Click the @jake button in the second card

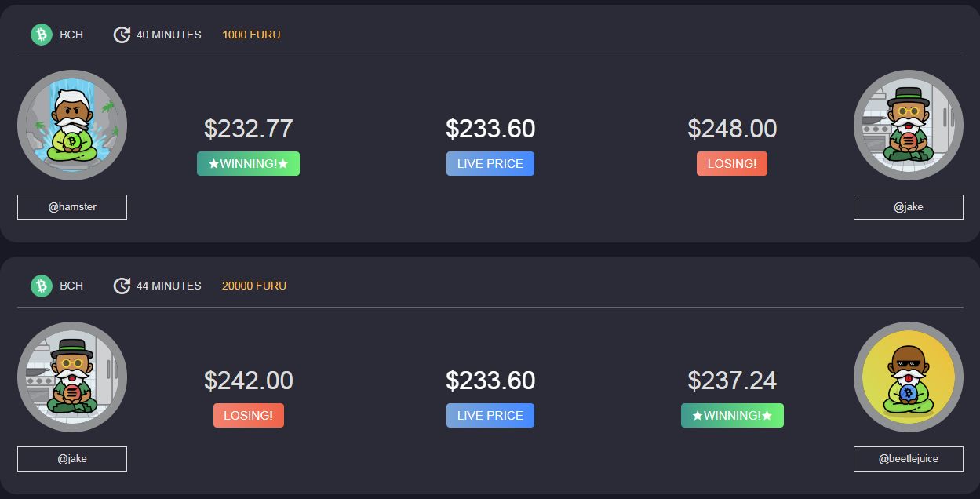[x=72, y=459]
